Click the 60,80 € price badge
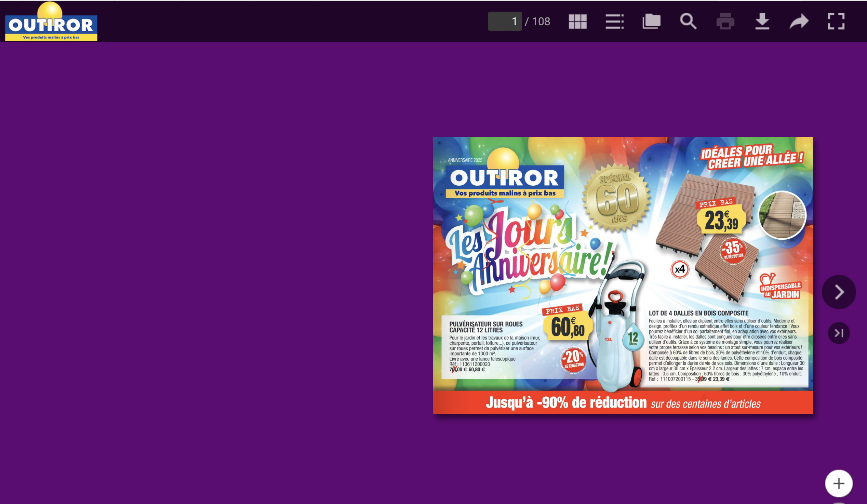The image size is (867, 504). [568, 327]
